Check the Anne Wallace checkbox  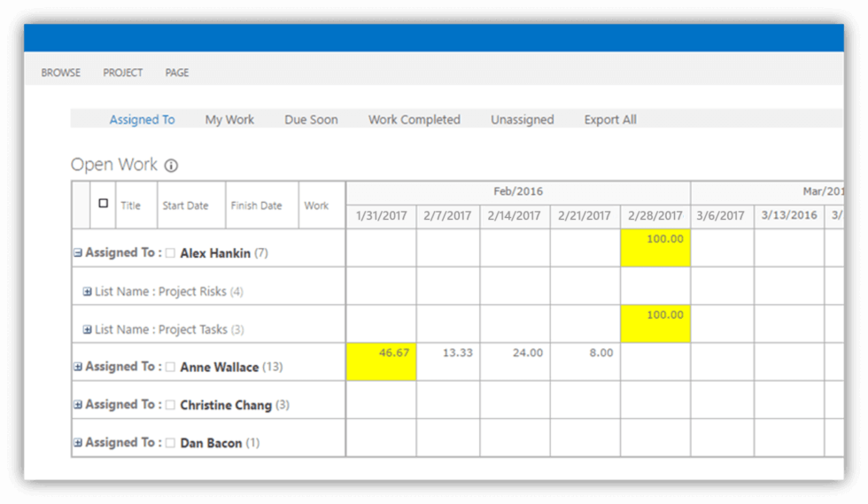click(x=170, y=367)
